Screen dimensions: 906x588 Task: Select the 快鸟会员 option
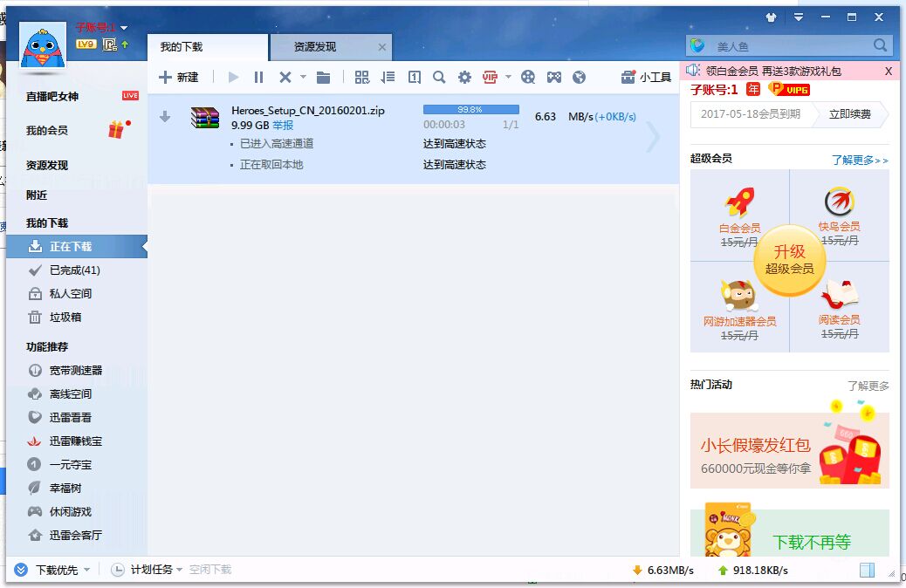[x=840, y=216]
